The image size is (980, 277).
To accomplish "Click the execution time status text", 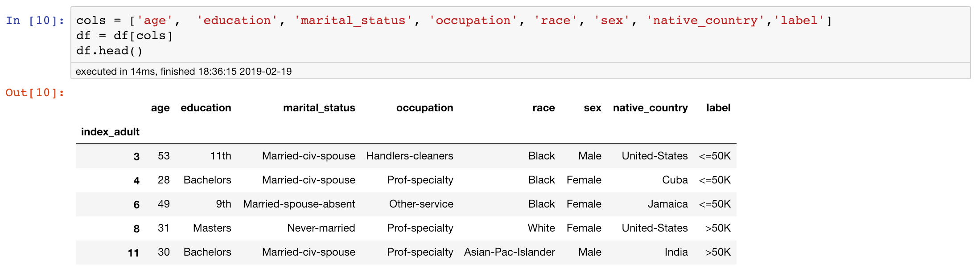I will (x=184, y=71).
